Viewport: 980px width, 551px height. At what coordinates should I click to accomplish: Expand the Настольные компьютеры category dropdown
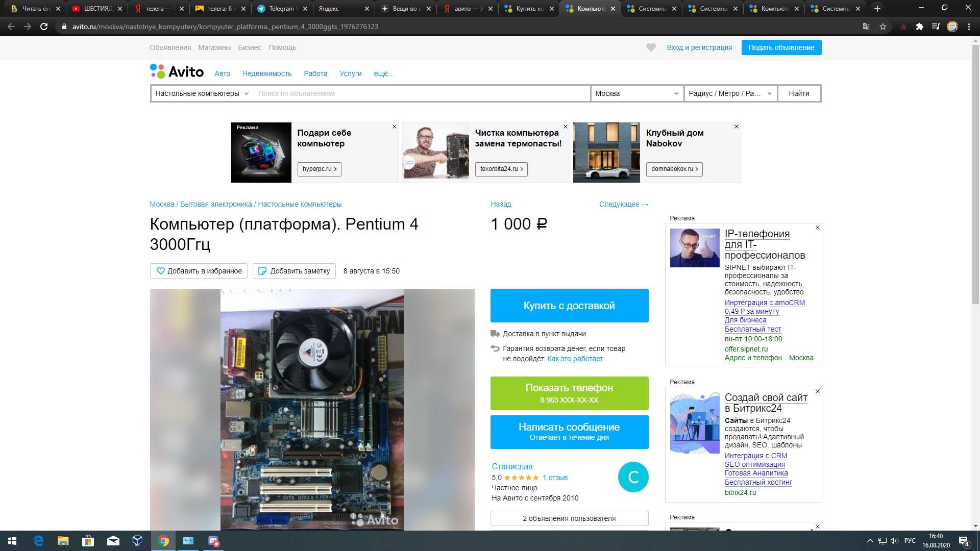coord(202,93)
